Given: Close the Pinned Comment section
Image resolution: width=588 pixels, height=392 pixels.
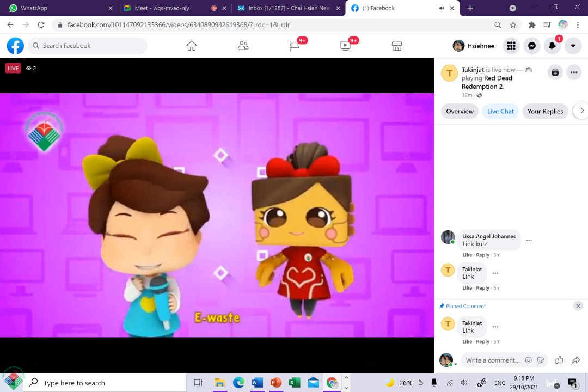Looking at the screenshot, I should pyautogui.click(x=578, y=306).
